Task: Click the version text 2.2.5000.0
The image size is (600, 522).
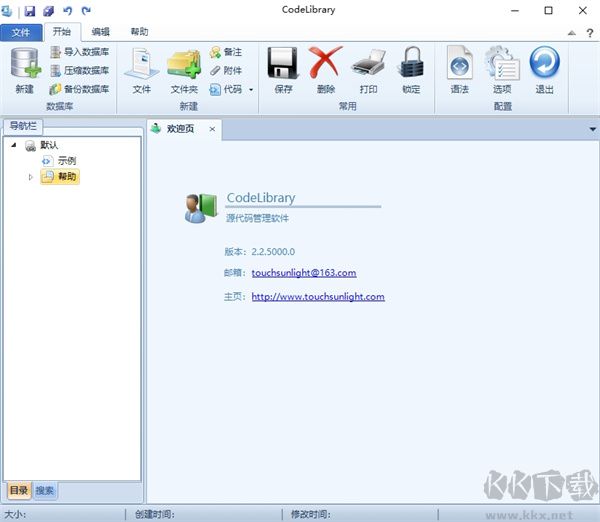Action: tap(273, 252)
